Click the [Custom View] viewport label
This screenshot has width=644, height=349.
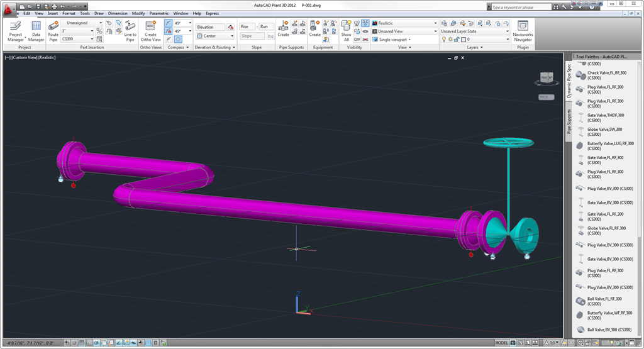[25, 57]
